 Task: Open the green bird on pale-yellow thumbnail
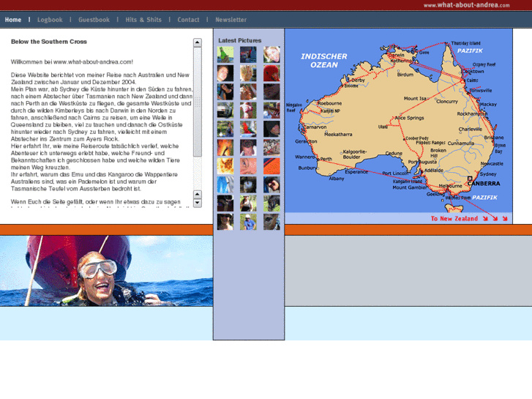(x=225, y=55)
